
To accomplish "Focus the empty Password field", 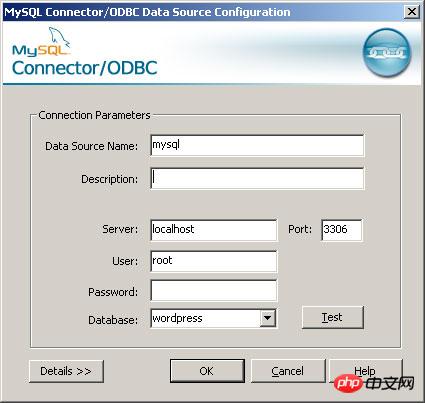I will point(214,291).
